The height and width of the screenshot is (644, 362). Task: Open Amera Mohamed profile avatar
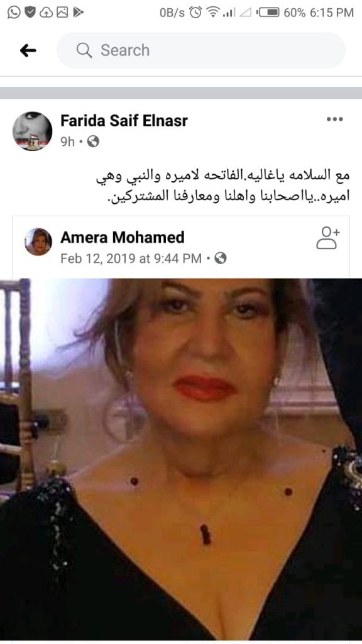click(x=38, y=242)
